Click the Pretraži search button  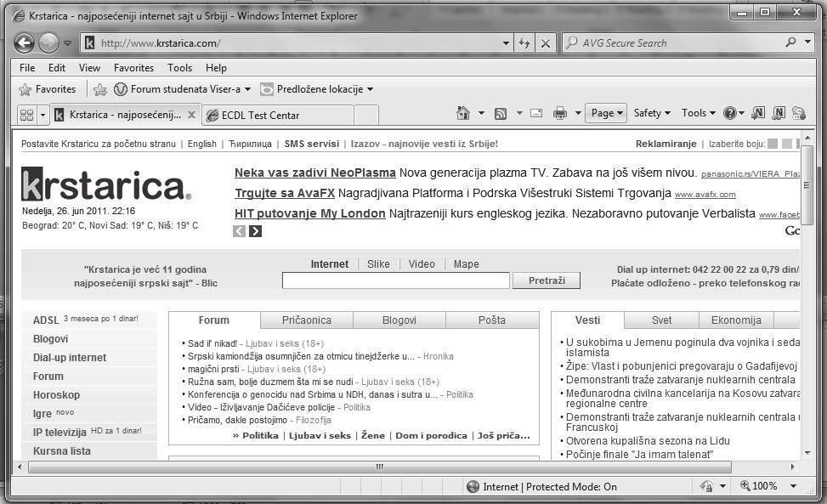[x=547, y=280]
